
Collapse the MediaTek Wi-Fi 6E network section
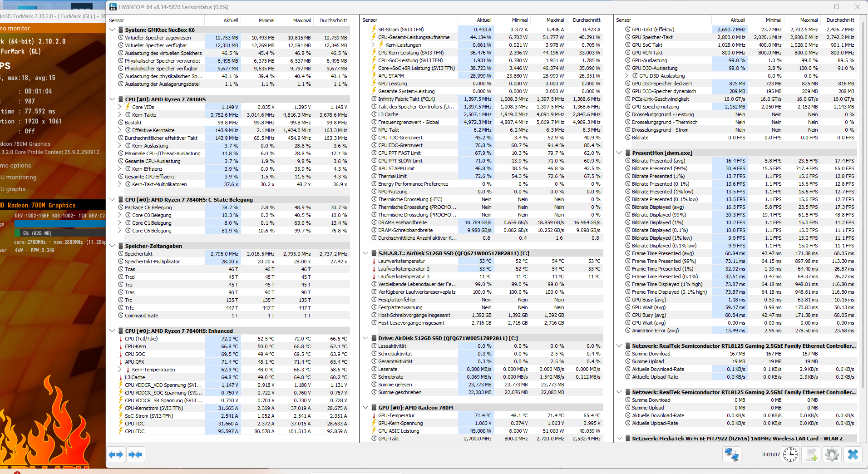coord(619,439)
